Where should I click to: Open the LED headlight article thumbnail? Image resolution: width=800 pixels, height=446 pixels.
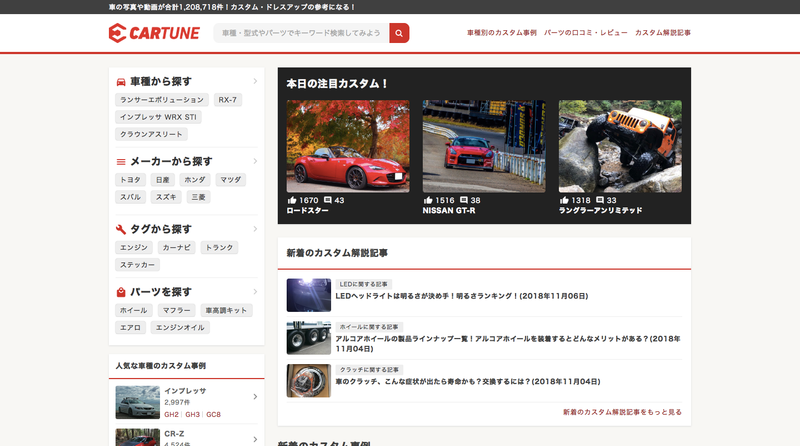[x=309, y=295]
